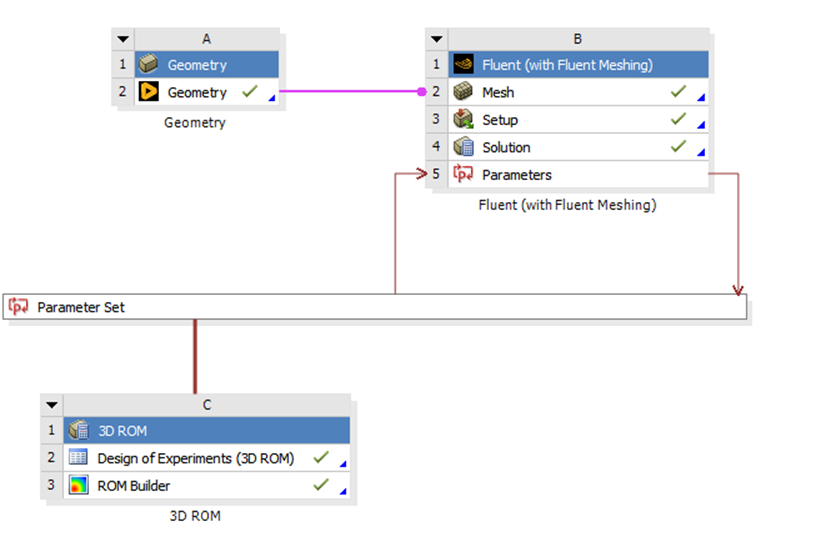Open system C dropdown arrow
821x547 pixels.
coord(52,405)
